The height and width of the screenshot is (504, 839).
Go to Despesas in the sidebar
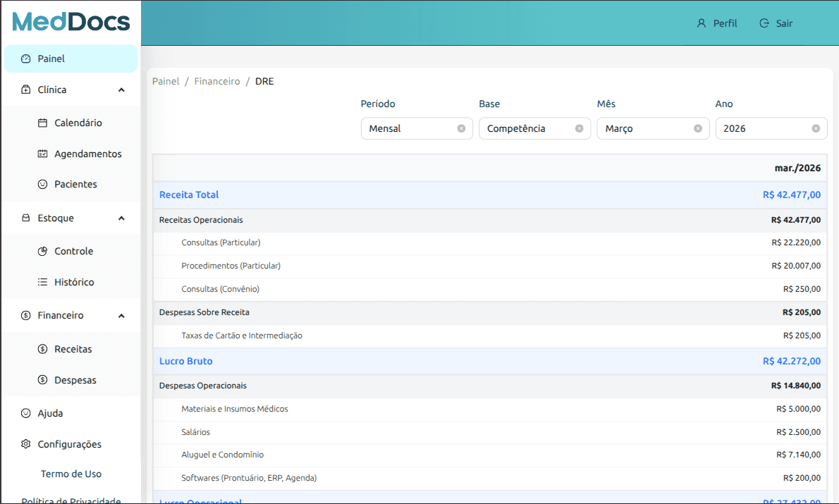(75, 380)
